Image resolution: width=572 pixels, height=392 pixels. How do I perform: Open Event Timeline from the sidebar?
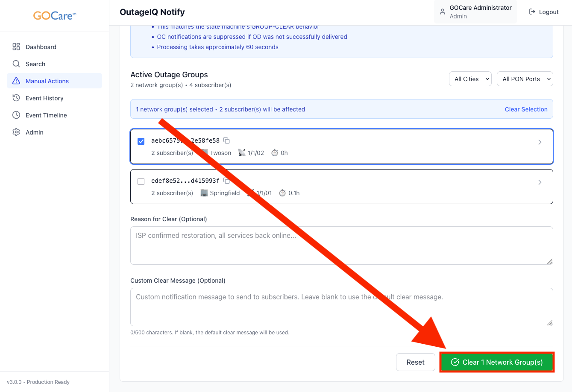(46, 115)
